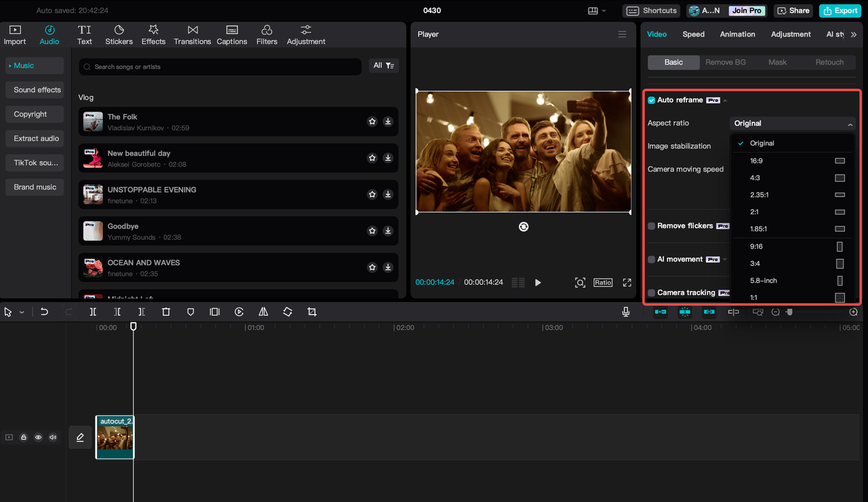Activate the Crop tool on the timeline
The width and height of the screenshot is (868, 502).
[x=312, y=311]
